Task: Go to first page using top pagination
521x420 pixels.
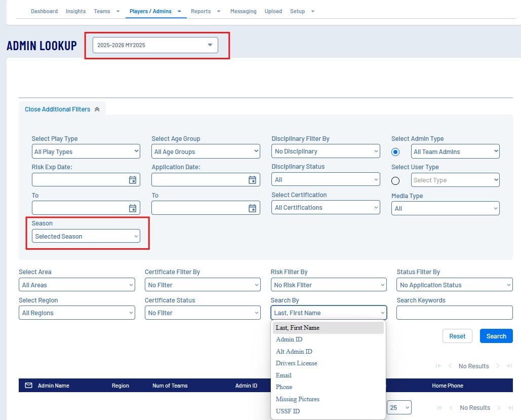Action: 439,366
